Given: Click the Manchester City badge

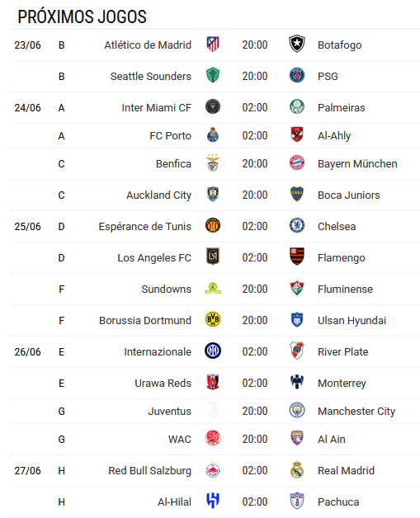Looking at the screenshot, I should pos(297,411).
